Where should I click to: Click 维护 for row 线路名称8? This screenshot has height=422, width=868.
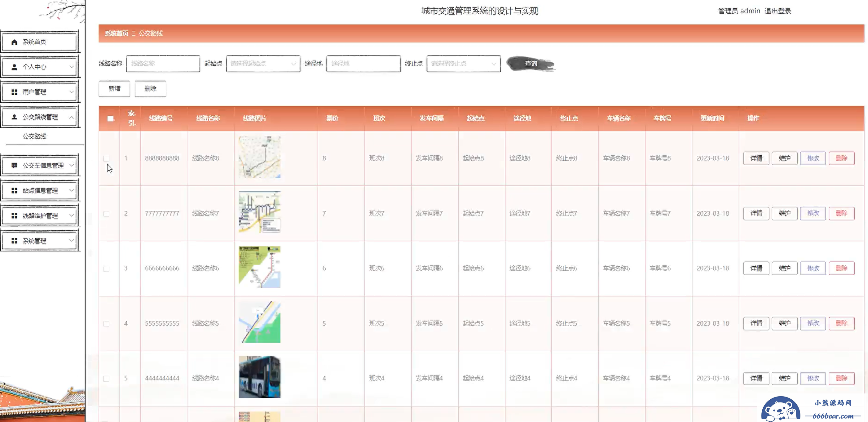784,158
